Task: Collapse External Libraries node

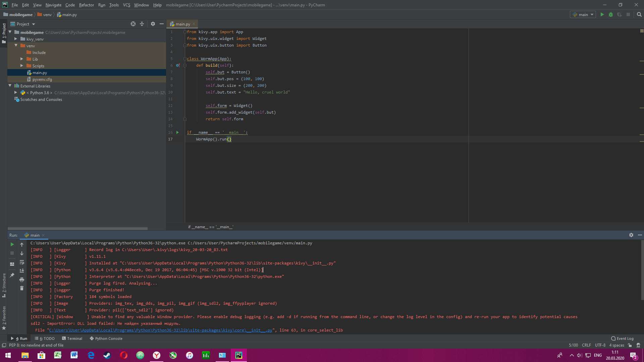Action: click(10, 86)
